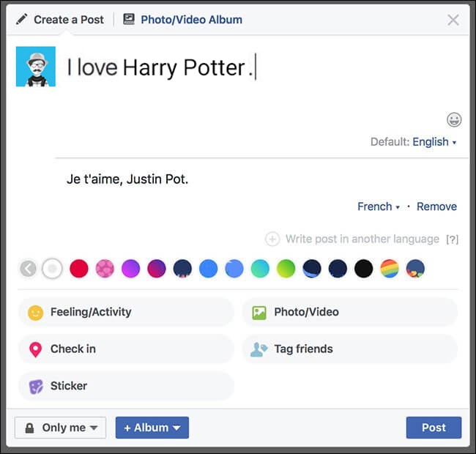Viewport: 476px width, 454px height.
Task: Click the plus icon to add another language
Action: (272, 239)
